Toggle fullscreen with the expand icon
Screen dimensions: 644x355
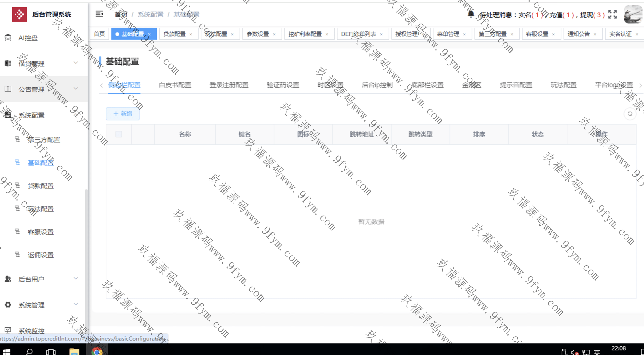click(x=612, y=15)
